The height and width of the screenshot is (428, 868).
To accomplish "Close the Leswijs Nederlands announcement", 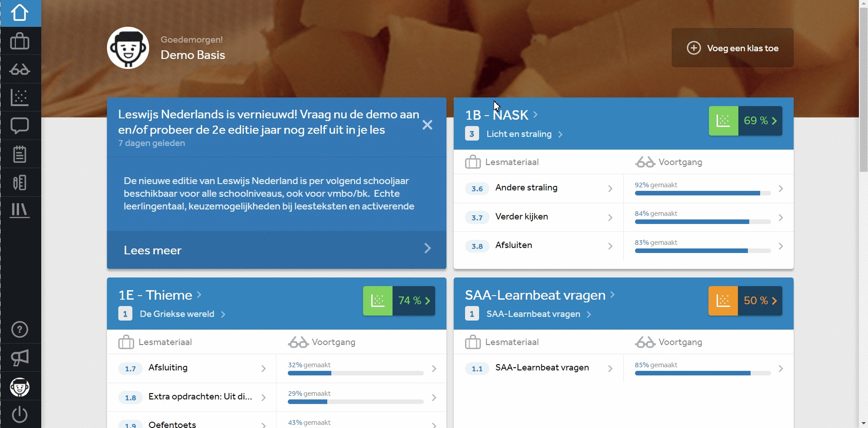I will (427, 125).
